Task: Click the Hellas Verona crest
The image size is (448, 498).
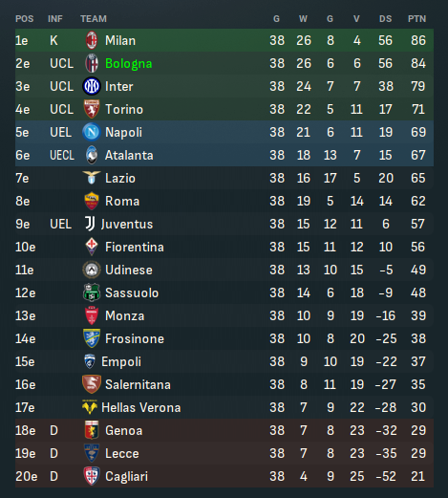Action: (x=90, y=407)
